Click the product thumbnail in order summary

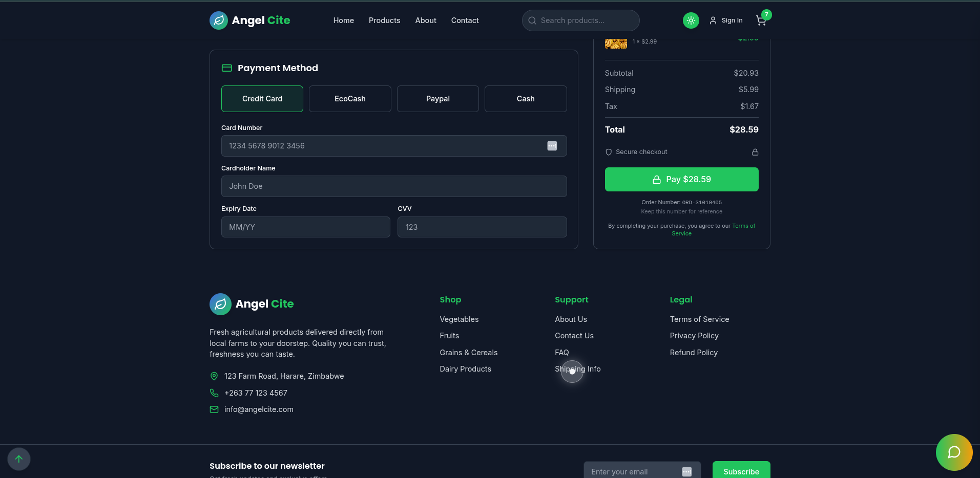click(x=616, y=43)
